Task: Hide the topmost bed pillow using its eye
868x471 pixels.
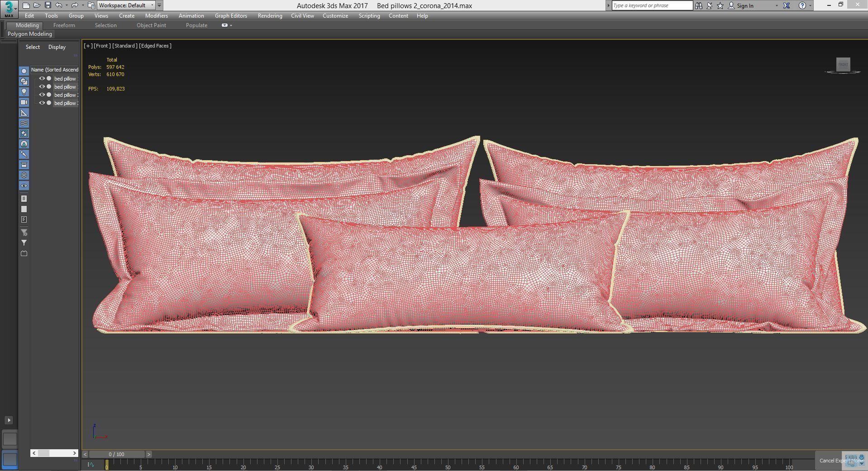Action: click(42, 78)
